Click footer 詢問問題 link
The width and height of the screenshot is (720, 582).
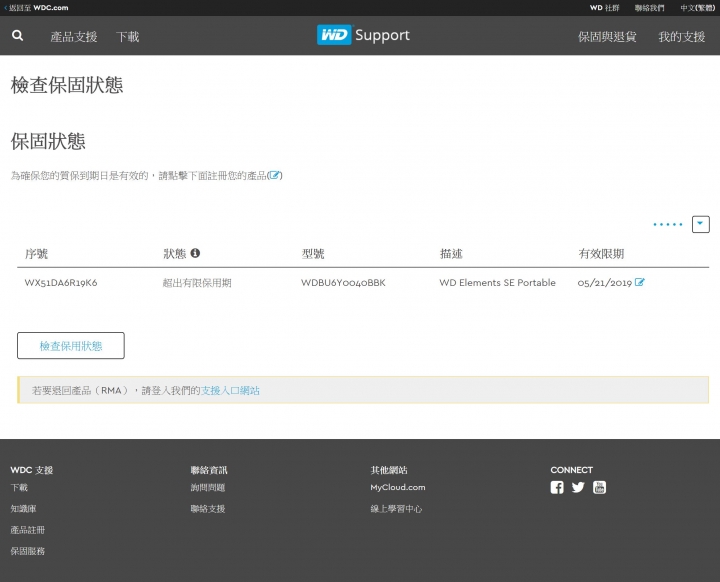tap(208, 487)
